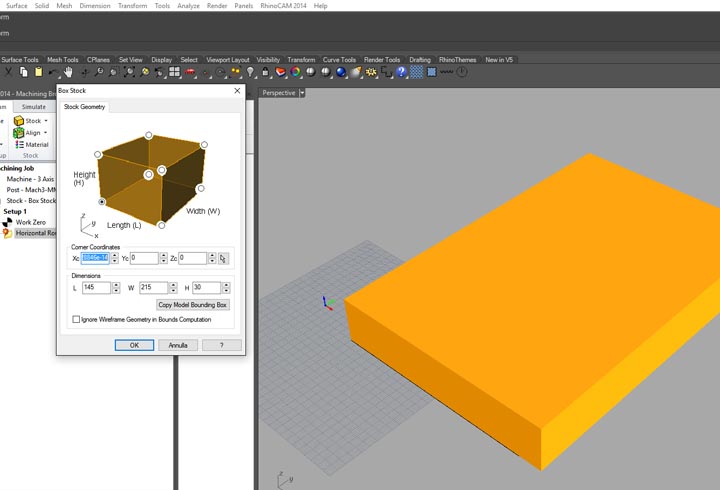Select top-left corner radio above Height label
This screenshot has height=490, width=720.
pyautogui.click(x=98, y=155)
